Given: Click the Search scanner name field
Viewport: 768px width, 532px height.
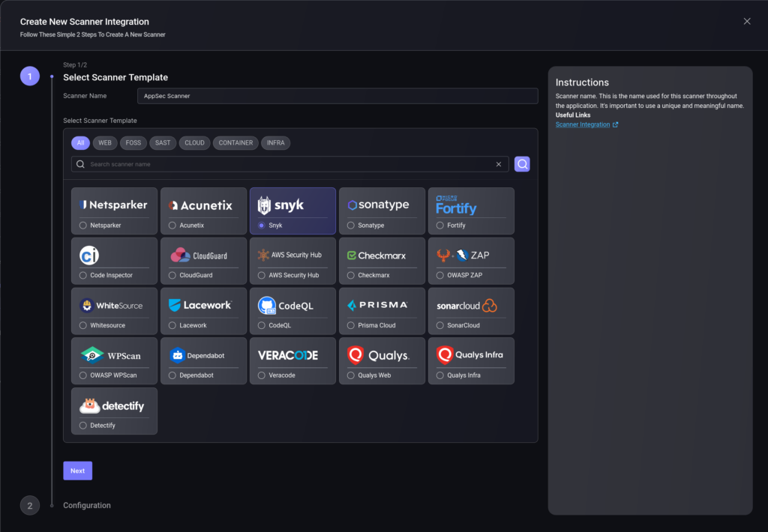Looking at the screenshot, I should [290, 164].
